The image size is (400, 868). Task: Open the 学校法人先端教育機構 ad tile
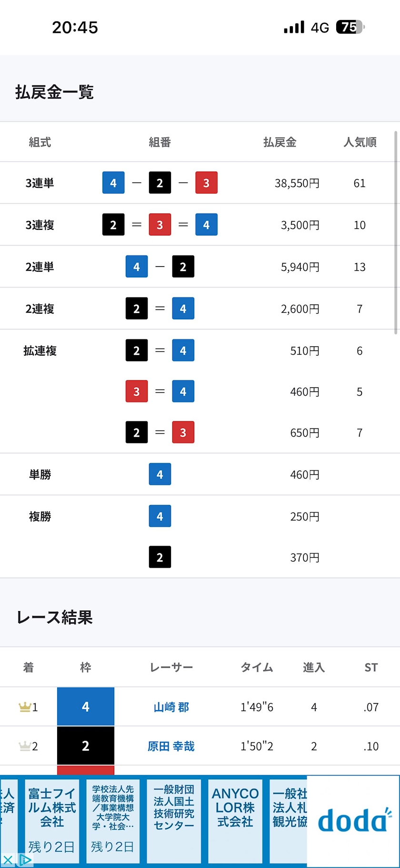coord(113,821)
